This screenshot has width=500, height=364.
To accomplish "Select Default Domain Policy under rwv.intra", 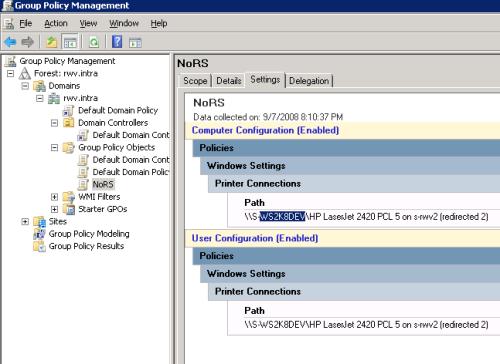I will (118, 110).
